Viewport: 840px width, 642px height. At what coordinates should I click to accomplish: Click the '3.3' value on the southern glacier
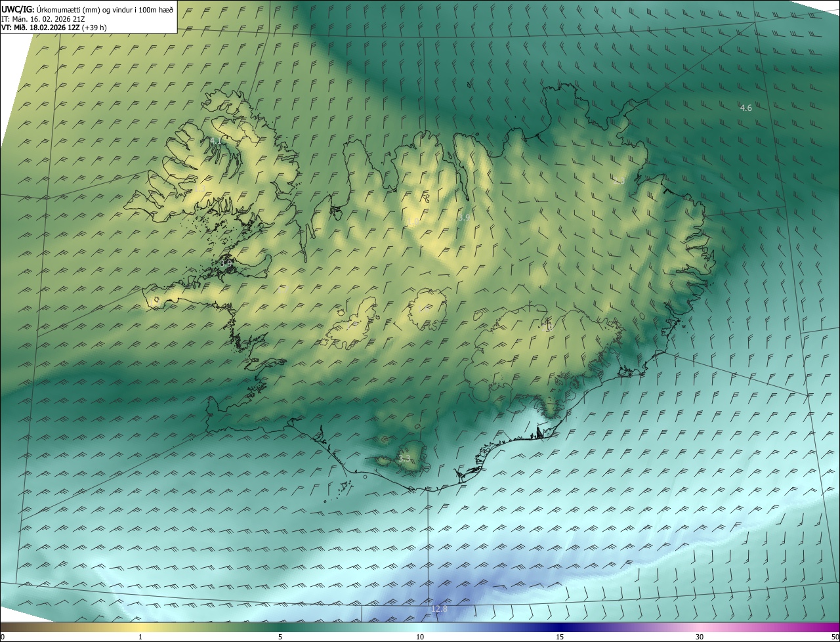[404, 459]
